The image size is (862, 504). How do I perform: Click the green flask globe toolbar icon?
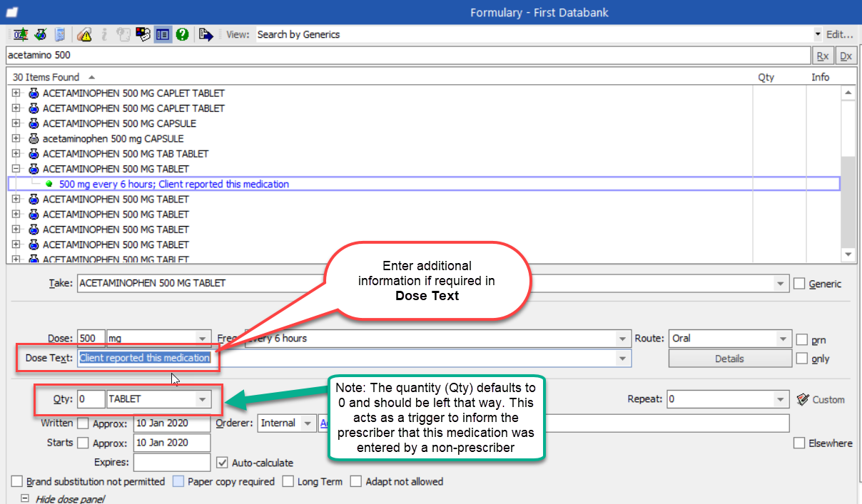click(41, 34)
